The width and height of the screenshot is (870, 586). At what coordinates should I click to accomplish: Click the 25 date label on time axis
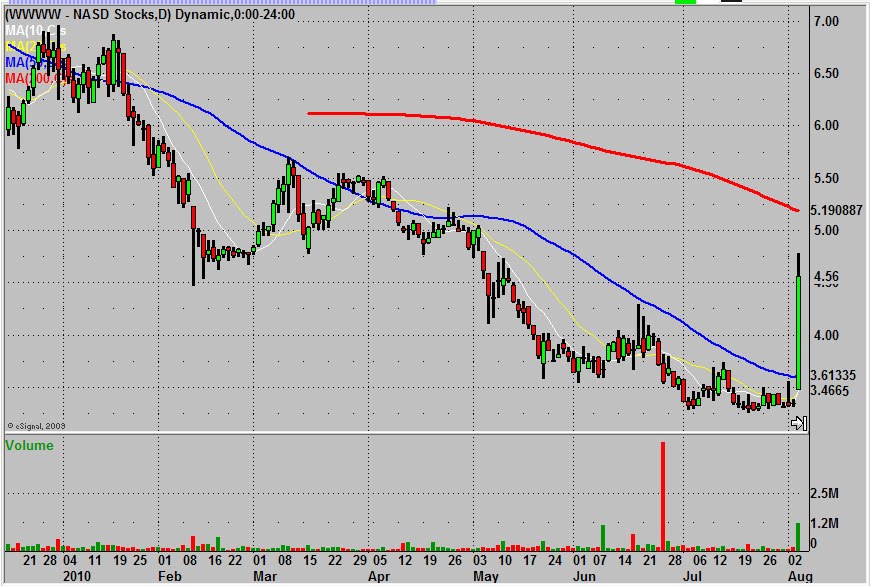139,560
